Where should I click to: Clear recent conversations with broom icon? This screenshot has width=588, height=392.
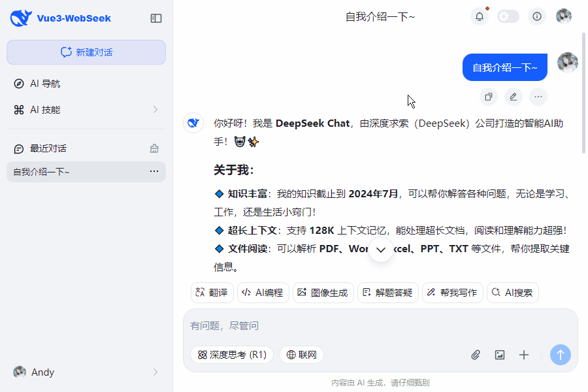pos(154,148)
